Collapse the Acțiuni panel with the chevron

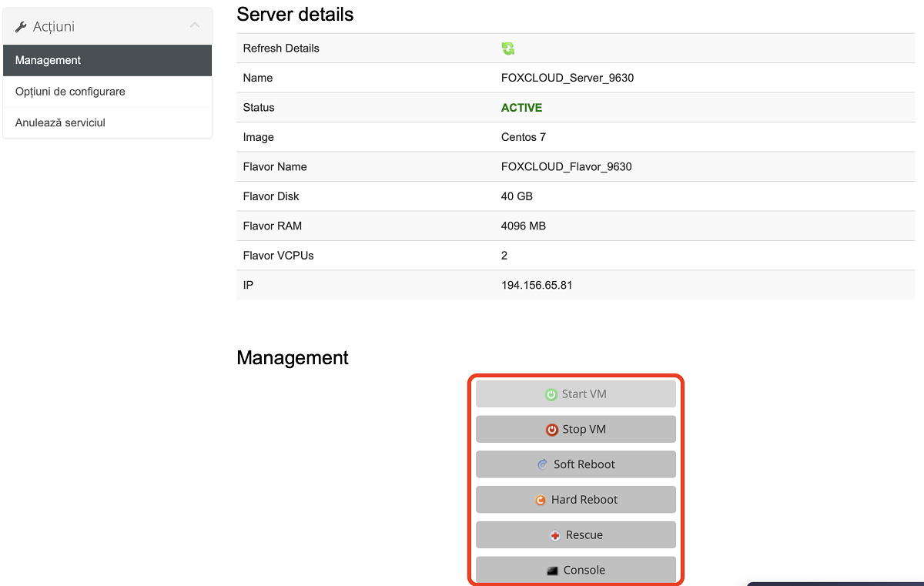tap(195, 26)
